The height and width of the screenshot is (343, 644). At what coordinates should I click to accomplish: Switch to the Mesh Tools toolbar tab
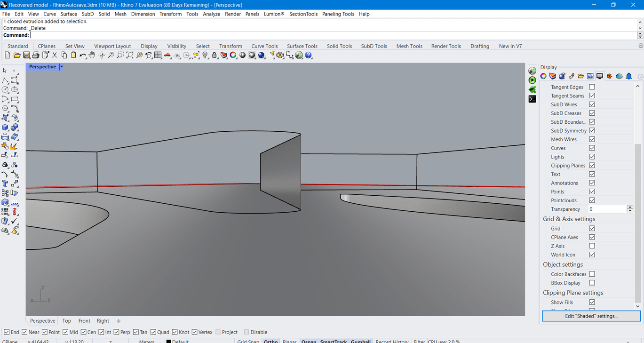click(x=409, y=46)
